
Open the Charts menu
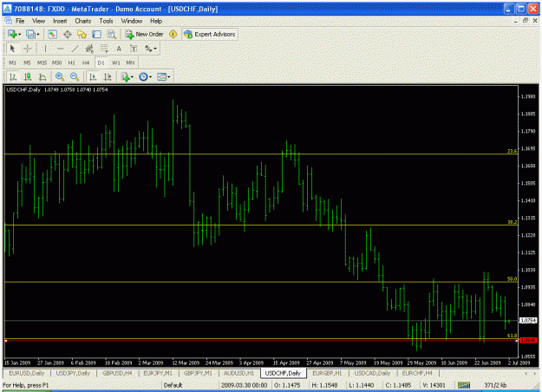click(83, 21)
